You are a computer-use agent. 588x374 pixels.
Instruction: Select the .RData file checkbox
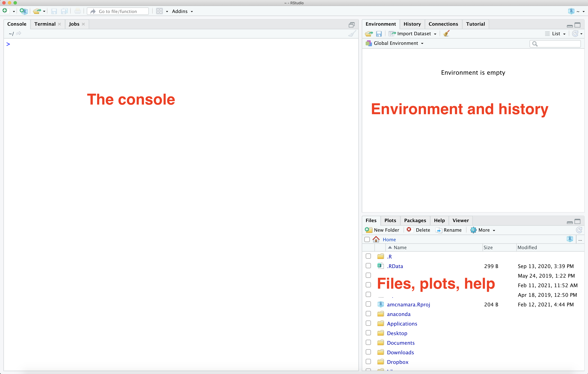coord(368,266)
